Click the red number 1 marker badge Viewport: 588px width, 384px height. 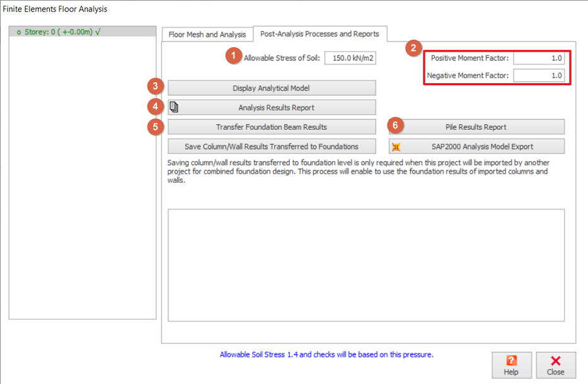[x=234, y=56]
